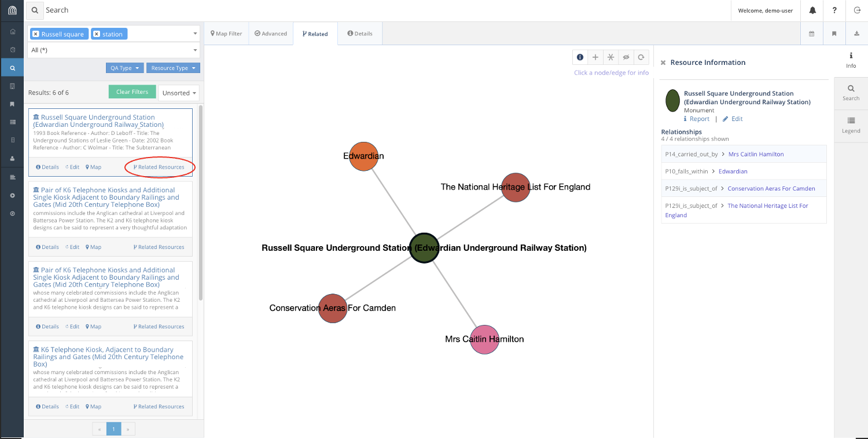Click the graph refresh/reset icon
The image size is (868, 439).
tap(641, 57)
